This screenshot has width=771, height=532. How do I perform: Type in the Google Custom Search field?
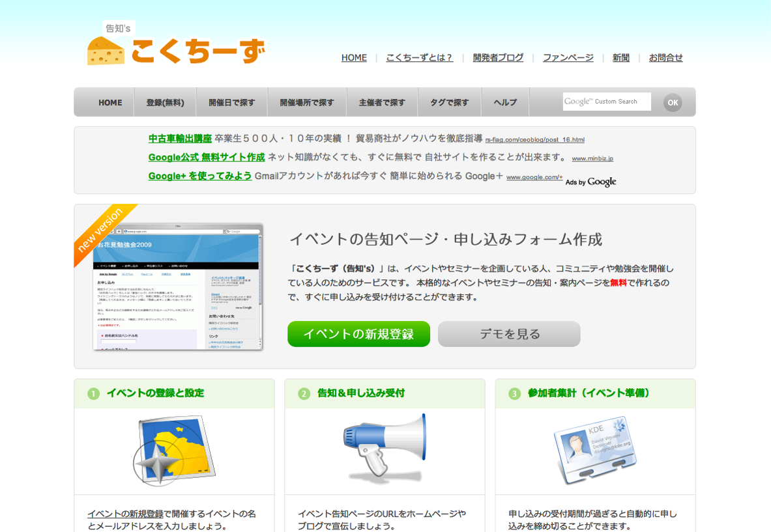click(x=606, y=102)
